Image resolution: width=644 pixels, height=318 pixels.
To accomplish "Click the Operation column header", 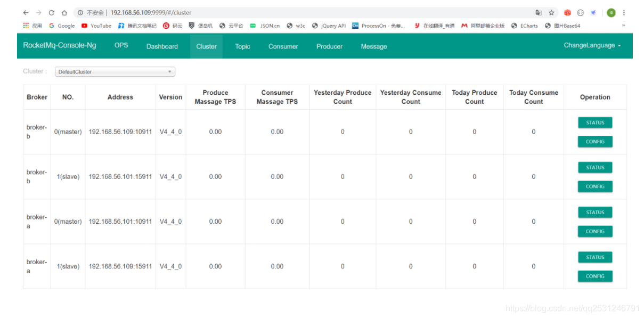I will pyautogui.click(x=595, y=97).
